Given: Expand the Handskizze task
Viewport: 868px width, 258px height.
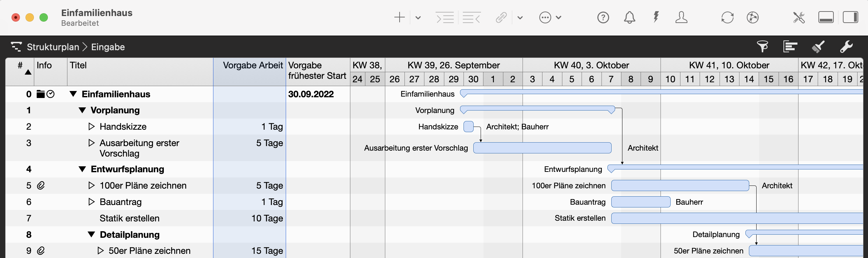Looking at the screenshot, I should pyautogui.click(x=92, y=127).
